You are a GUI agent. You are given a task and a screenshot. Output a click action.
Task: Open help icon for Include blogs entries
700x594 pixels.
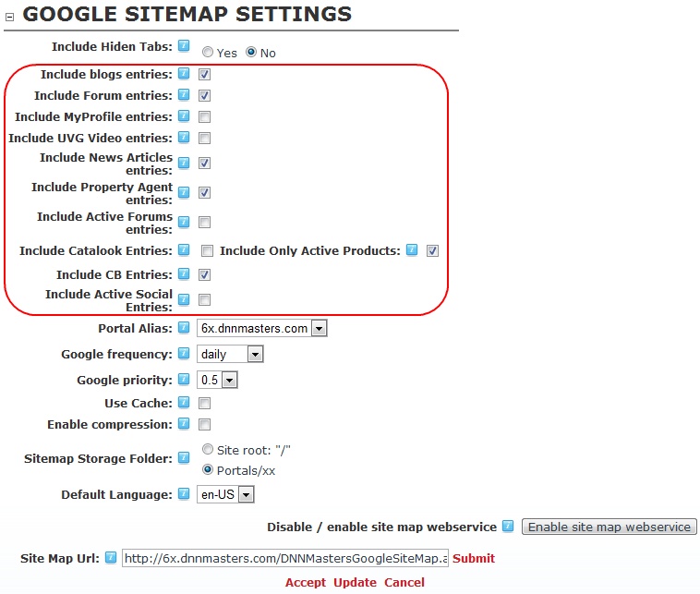point(184,74)
